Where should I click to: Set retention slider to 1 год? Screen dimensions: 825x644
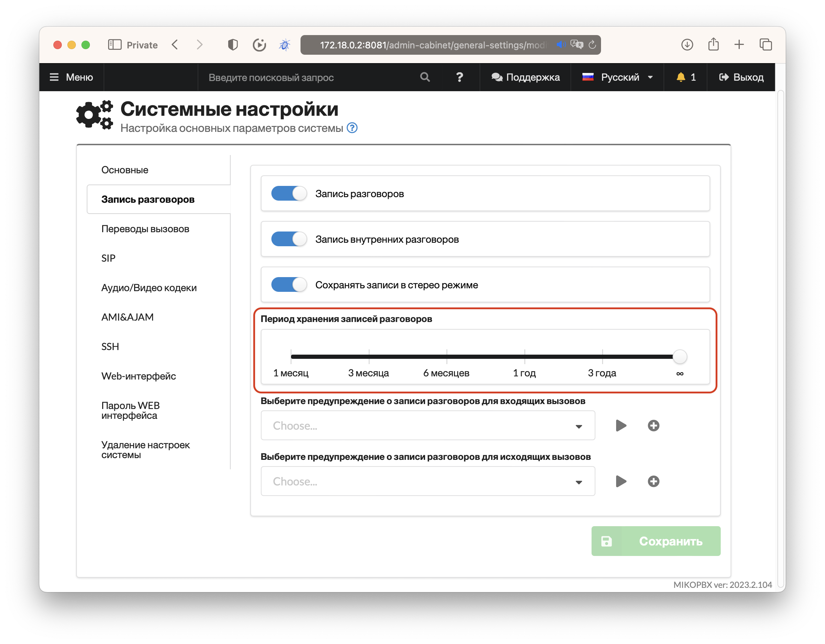click(x=525, y=357)
